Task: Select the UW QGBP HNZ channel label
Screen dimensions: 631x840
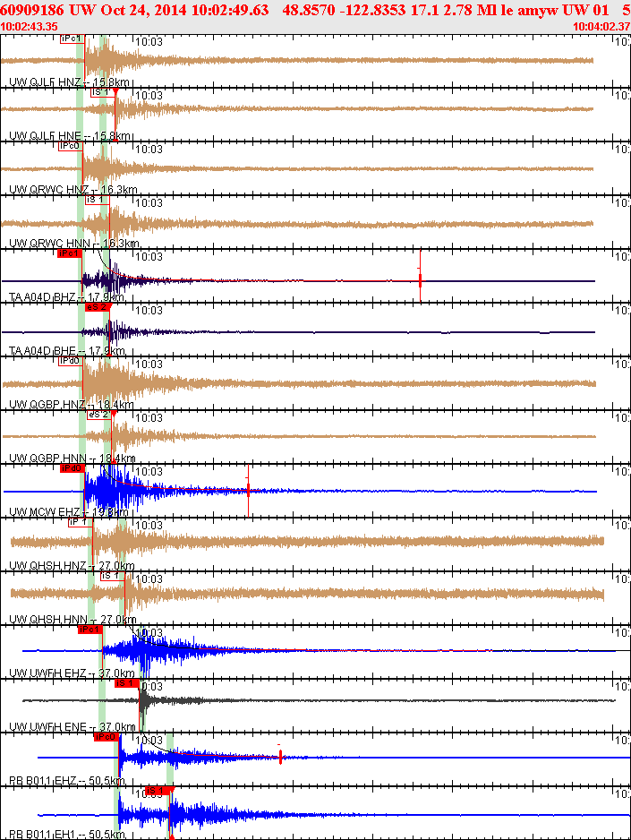Action: 72,405
